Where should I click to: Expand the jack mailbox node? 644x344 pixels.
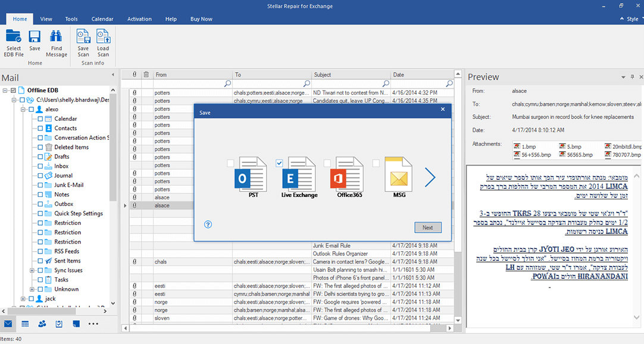click(23, 299)
